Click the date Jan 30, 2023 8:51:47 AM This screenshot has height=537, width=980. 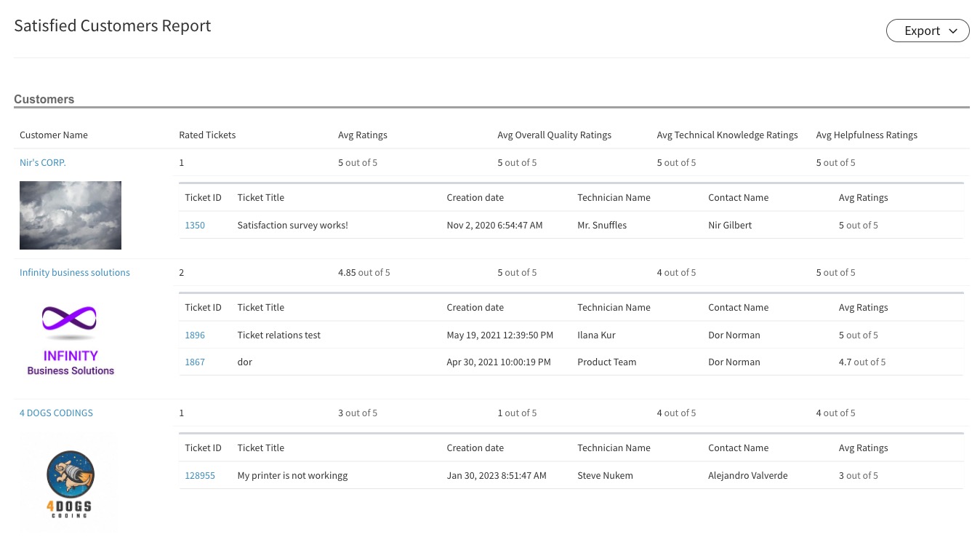click(x=497, y=476)
